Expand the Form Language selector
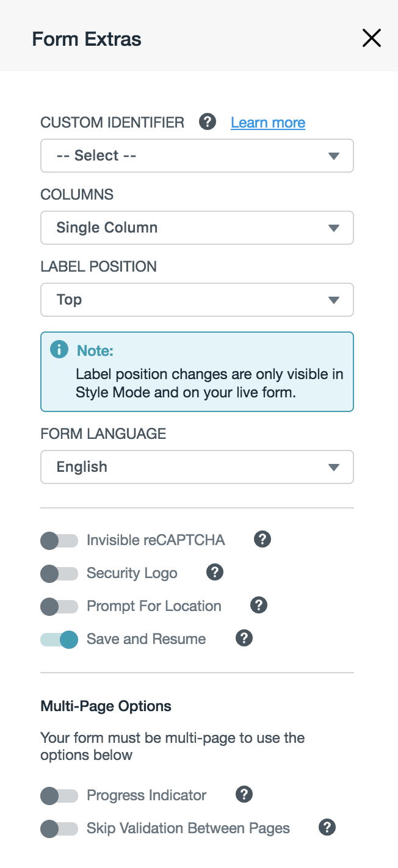Image resolution: width=398 pixels, height=868 pixels. [197, 467]
